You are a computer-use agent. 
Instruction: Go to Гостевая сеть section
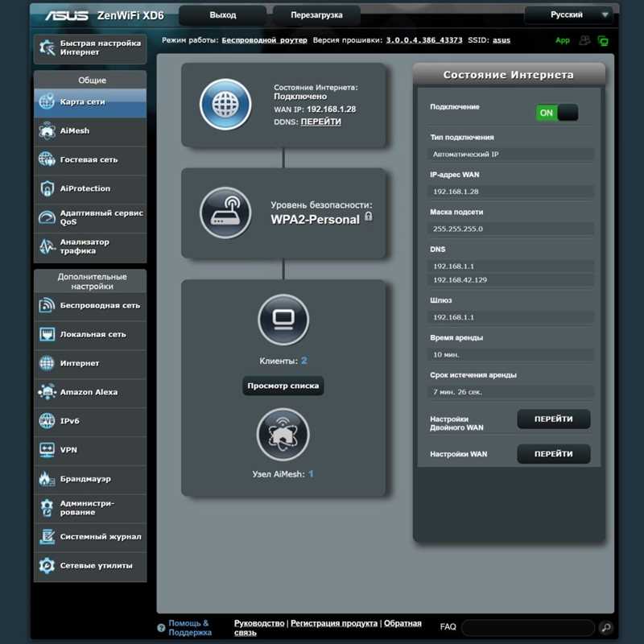[x=90, y=159]
